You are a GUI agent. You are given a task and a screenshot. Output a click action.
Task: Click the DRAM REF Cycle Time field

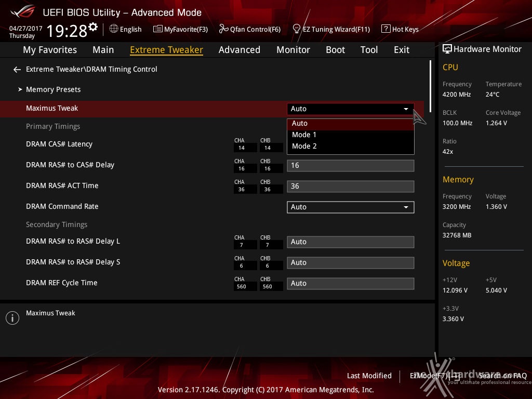[351, 283]
